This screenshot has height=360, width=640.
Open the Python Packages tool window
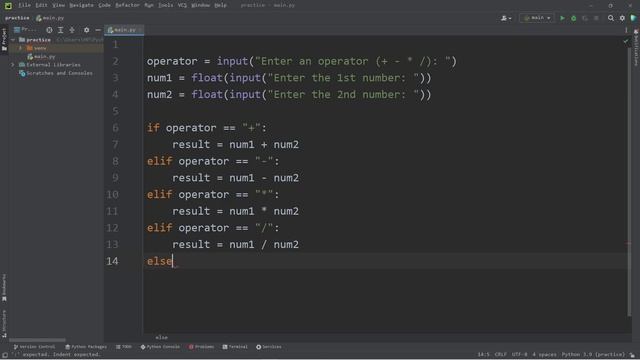coord(86,347)
